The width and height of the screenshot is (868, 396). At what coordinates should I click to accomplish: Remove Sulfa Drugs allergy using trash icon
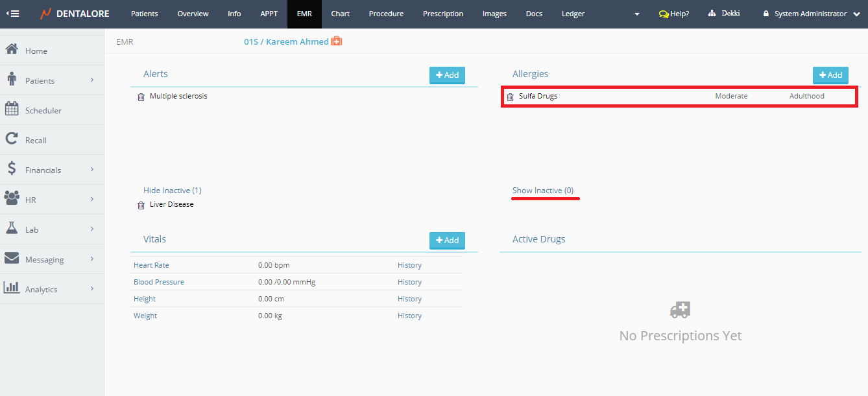click(510, 97)
